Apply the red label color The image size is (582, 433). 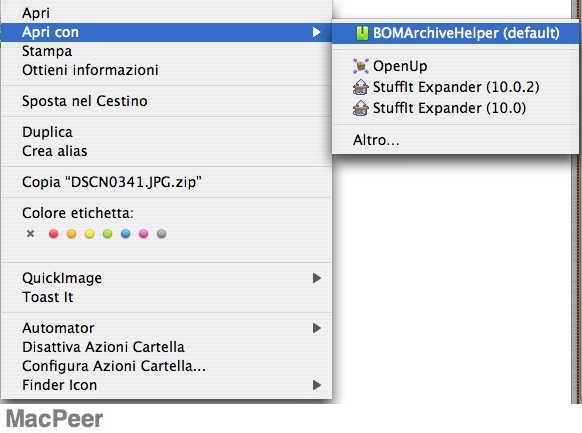(53, 234)
